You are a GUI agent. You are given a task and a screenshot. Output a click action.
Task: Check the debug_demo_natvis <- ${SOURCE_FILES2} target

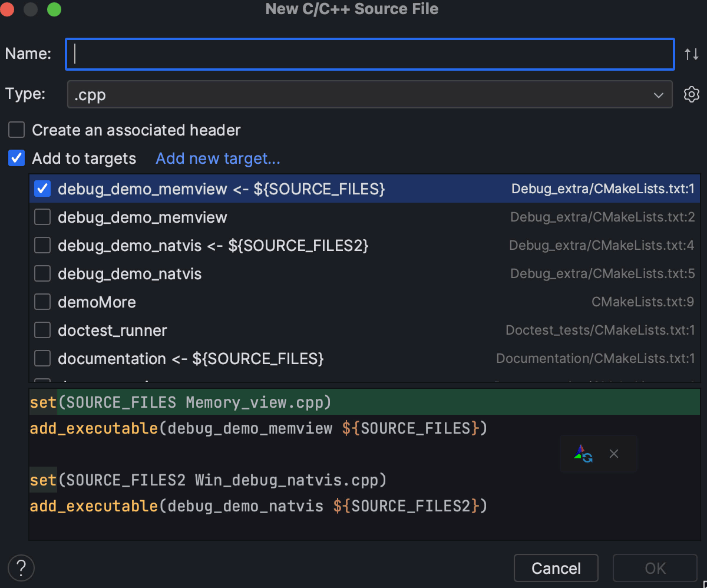coord(42,245)
